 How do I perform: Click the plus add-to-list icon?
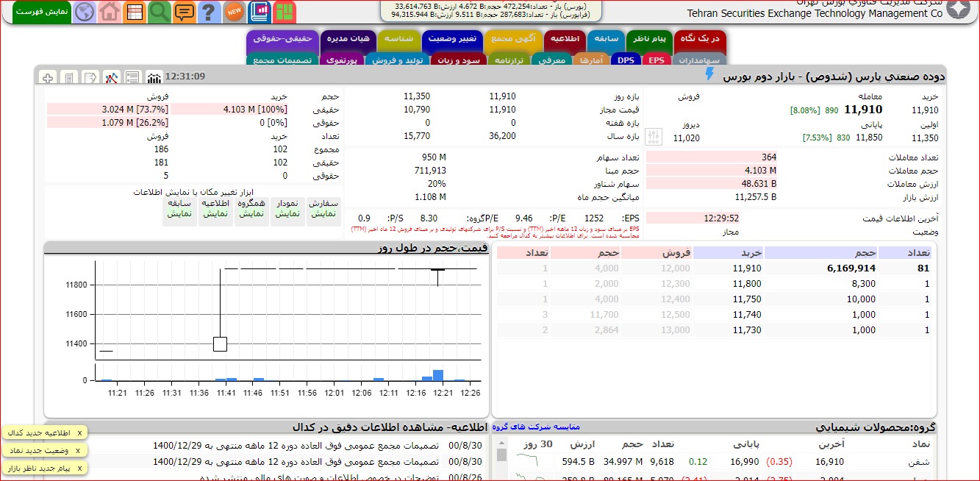tap(48, 77)
